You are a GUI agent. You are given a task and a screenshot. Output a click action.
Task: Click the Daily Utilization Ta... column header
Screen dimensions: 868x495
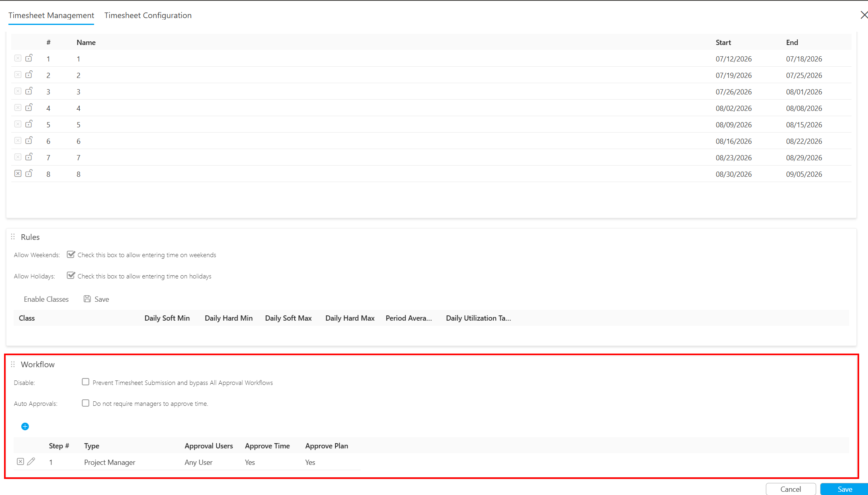[478, 318]
